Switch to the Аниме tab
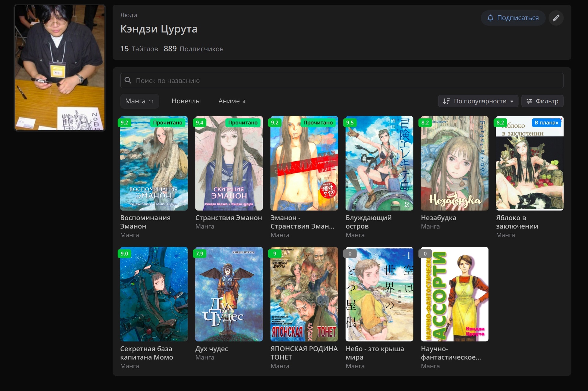588x391 pixels. click(x=232, y=101)
